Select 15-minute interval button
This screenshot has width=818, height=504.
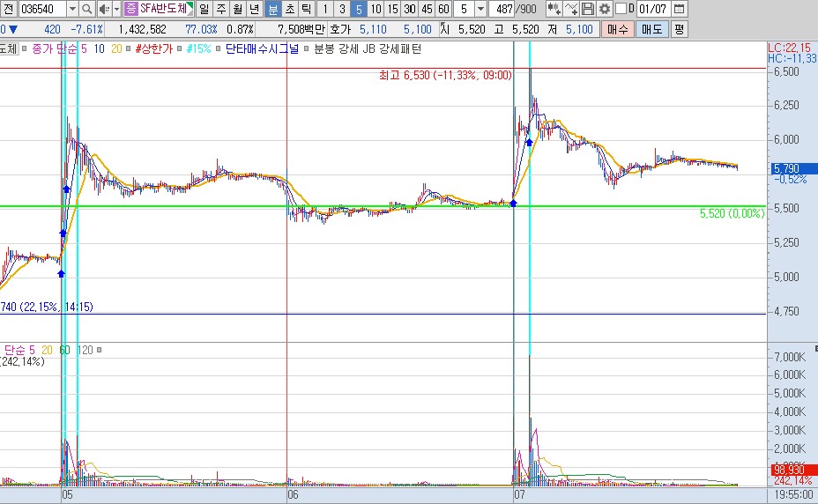click(x=392, y=9)
